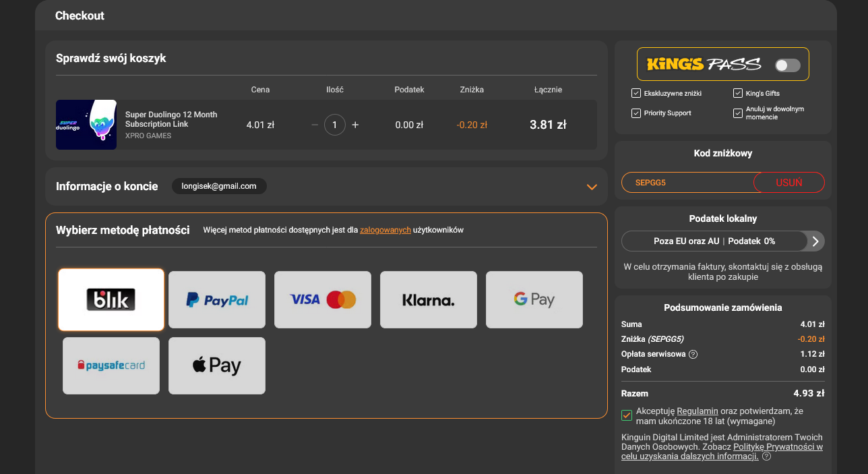Remove discount code with USUŃ button
The width and height of the screenshot is (868, 474).
pyautogui.click(x=789, y=183)
